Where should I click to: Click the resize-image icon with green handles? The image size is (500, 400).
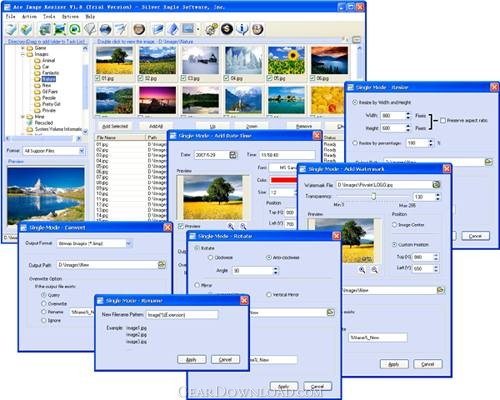[60, 30]
